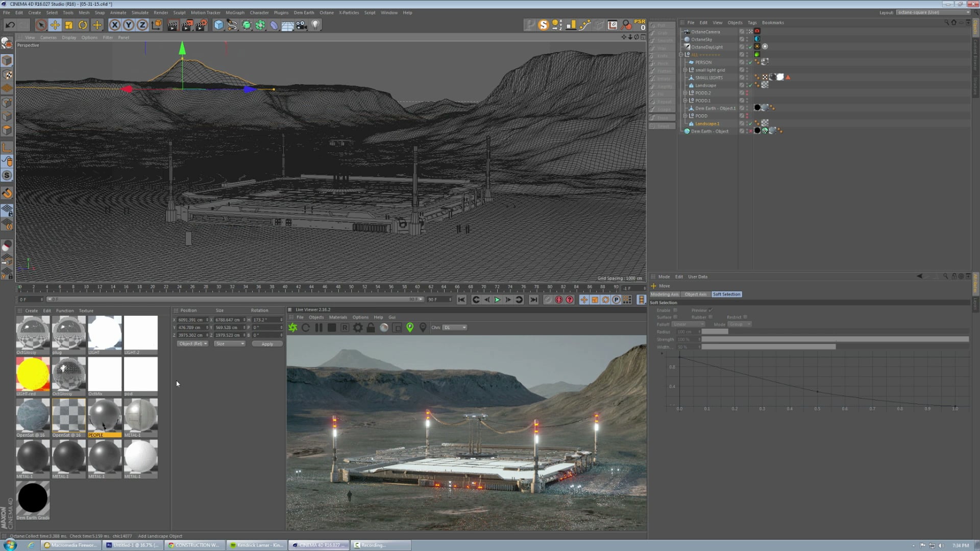This screenshot has width=980, height=551.
Task: Toggle the Enable checkbox in Soft Selection
Action: [675, 310]
